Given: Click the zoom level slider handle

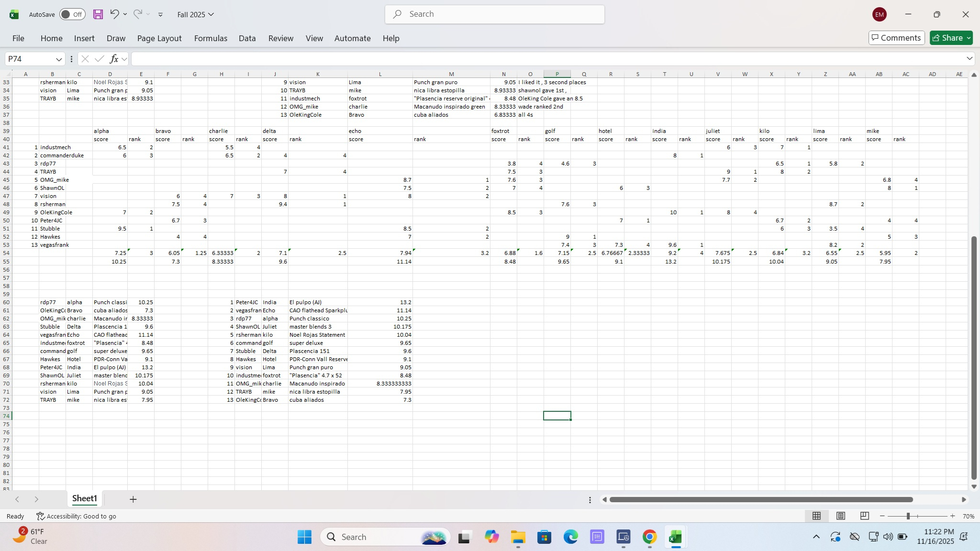Looking at the screenshot, I should click(908, 516).
